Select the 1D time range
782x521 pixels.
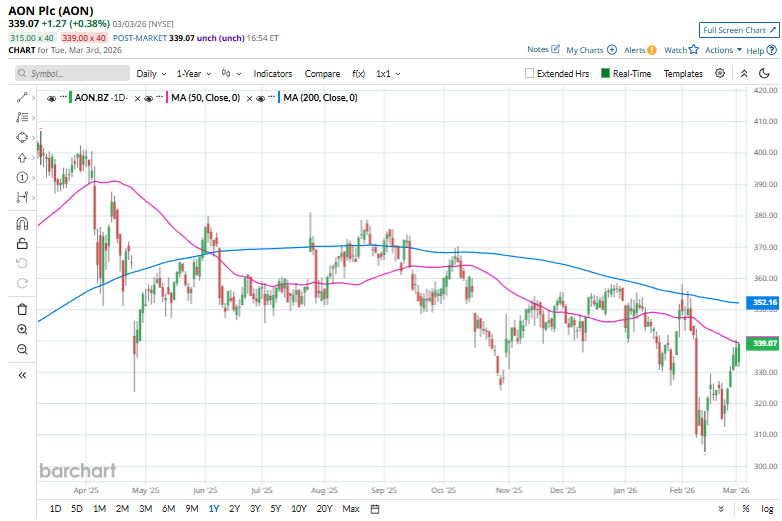55,509
